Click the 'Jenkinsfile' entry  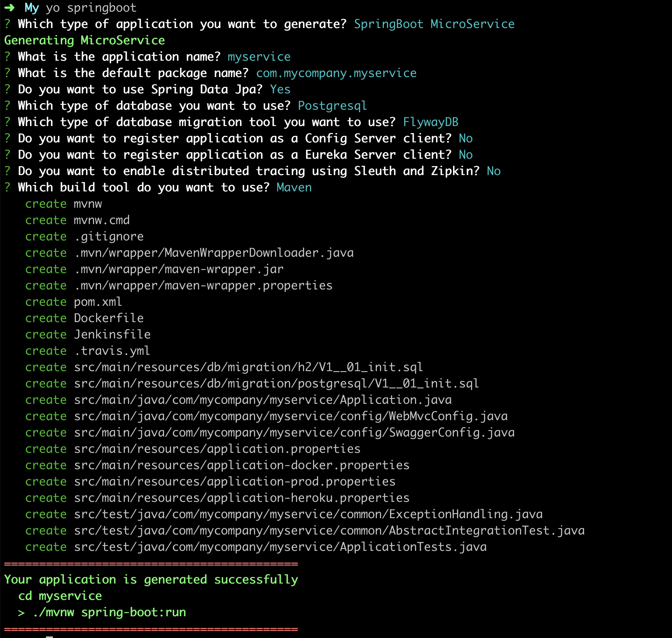[112, 335]
